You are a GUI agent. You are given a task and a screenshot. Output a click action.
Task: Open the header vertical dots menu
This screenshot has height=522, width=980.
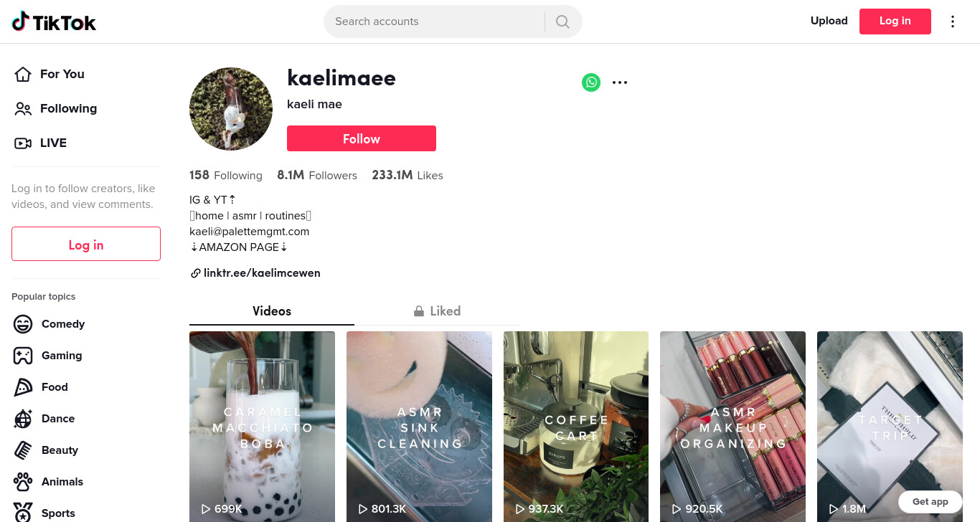click(x=953, y=22)
